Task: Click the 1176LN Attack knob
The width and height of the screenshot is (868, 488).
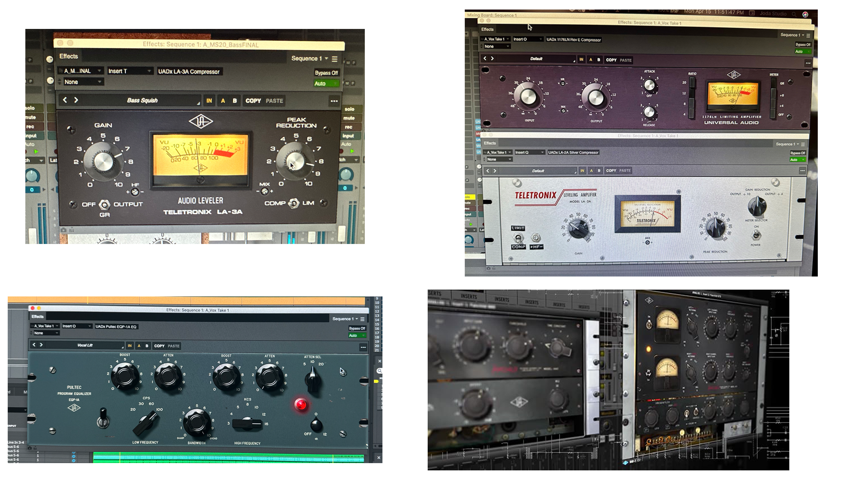Action: click(x=649, y=85)
